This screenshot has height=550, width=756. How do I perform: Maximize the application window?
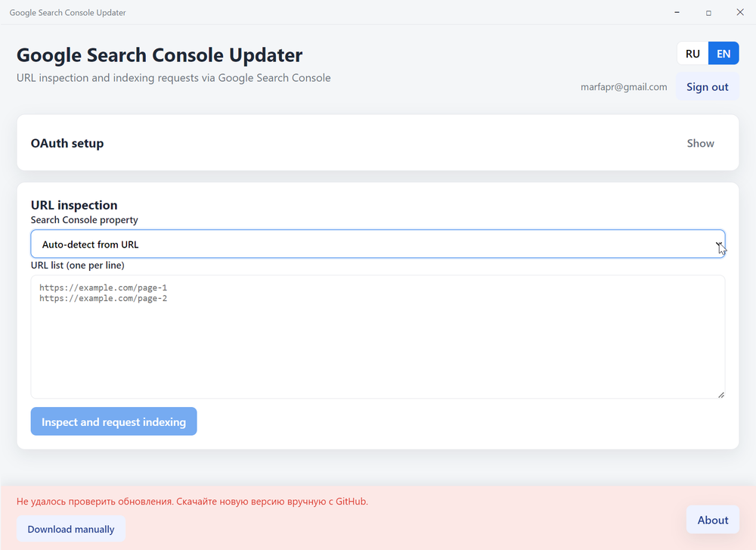point(708,13)
